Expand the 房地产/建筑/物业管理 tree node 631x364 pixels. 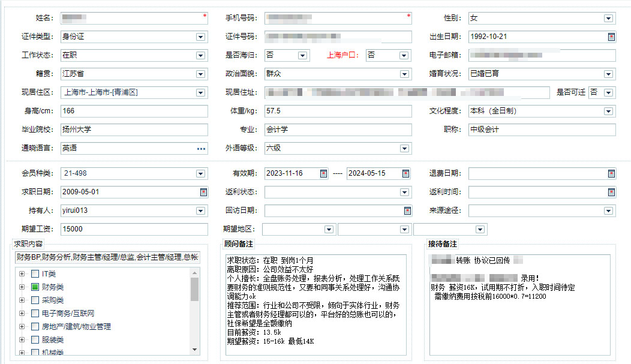coord(22,327)
